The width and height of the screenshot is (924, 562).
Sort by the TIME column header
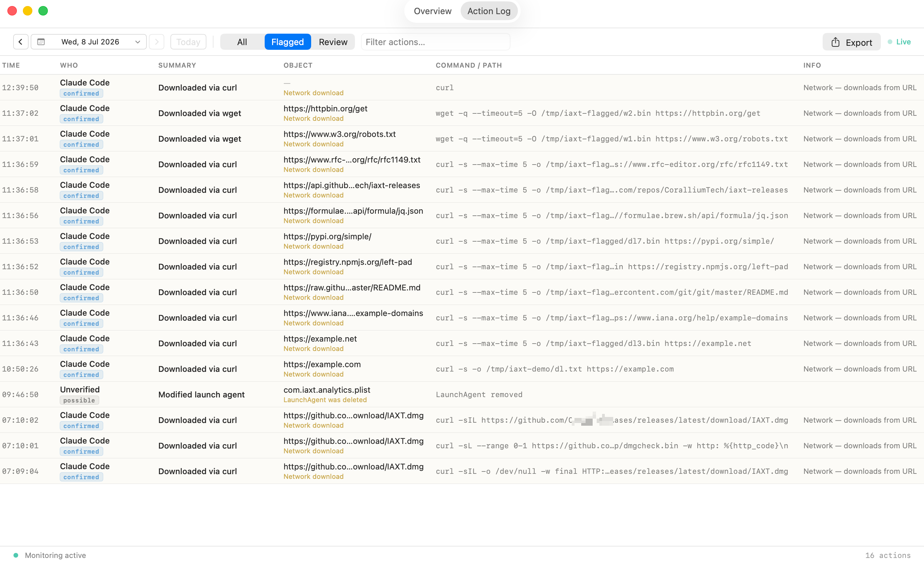11,65
